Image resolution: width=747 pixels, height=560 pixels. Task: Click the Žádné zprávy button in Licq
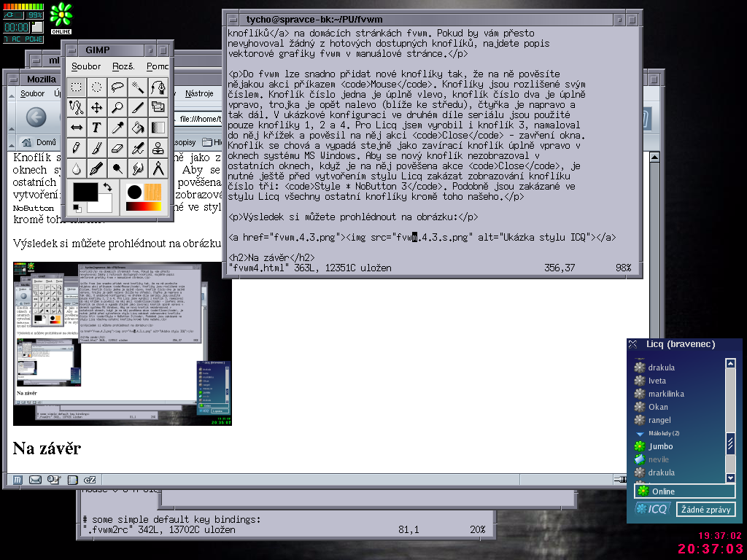pyautogui.click(x=705, y=510)
